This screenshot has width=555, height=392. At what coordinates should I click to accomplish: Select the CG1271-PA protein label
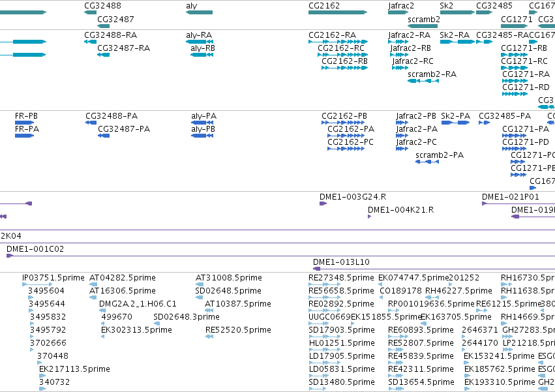(x=526, y=129)
